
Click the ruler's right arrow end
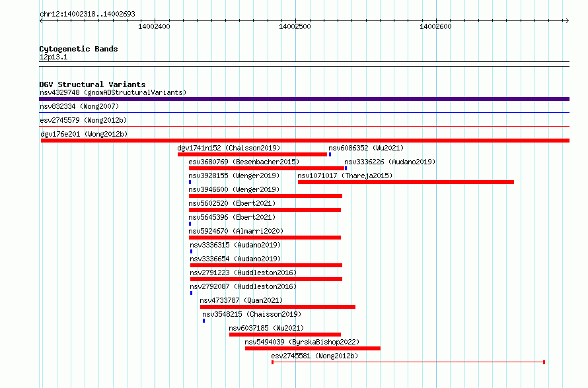(x=567, y=20)
